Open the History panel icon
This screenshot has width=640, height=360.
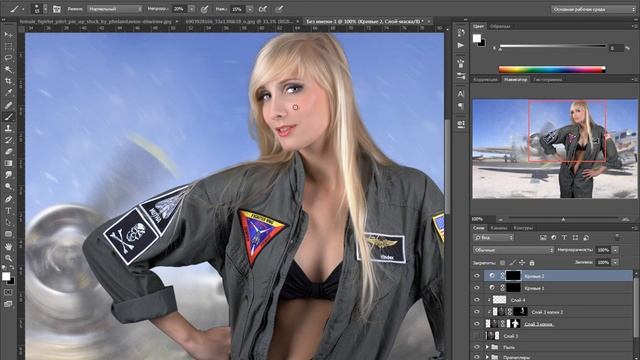(x=461, y=33)
